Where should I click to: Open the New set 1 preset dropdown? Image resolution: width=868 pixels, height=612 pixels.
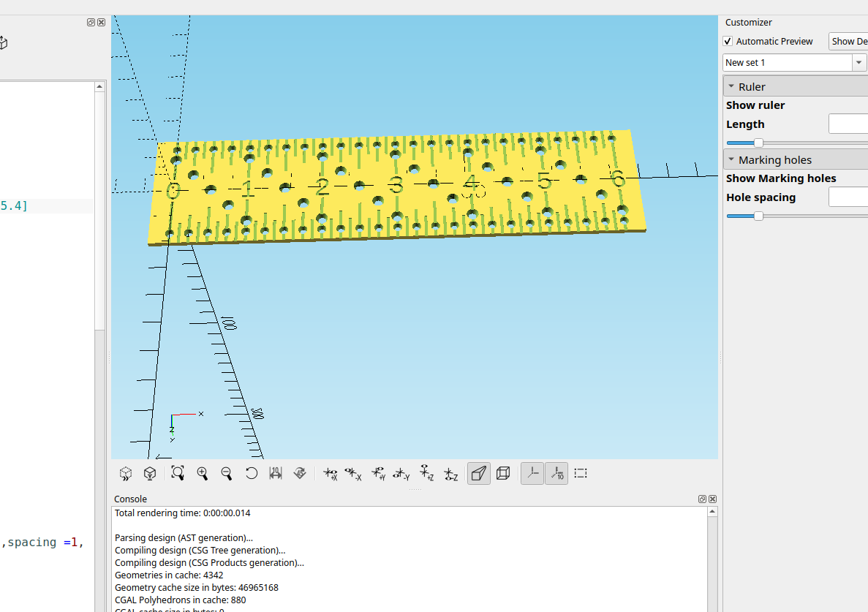[x=858, y=62]
